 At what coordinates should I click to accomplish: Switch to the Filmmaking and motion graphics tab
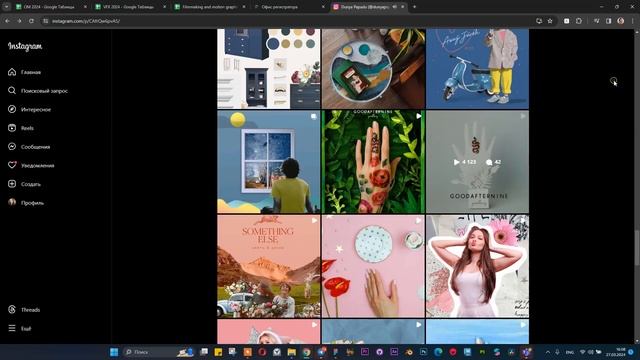(209, 7)
